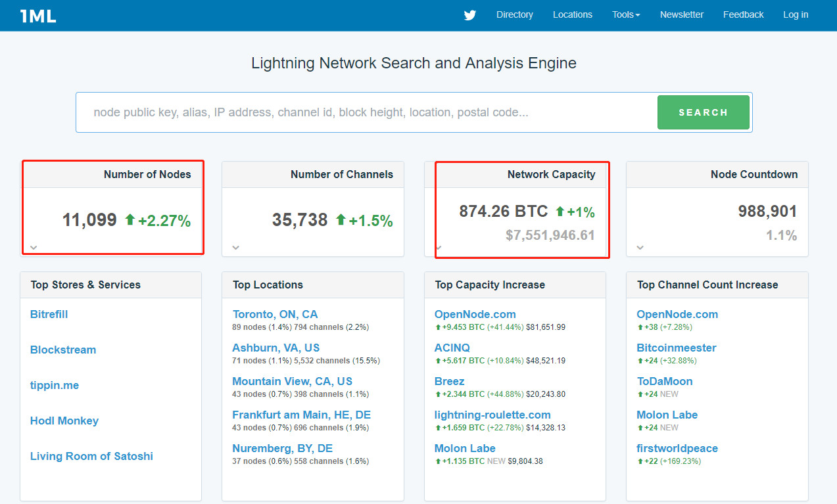Click the green arrow beside +1% capacity
The height and width of the screenshot is (504, 837).
pyautogui.click(x=560, y=211)
